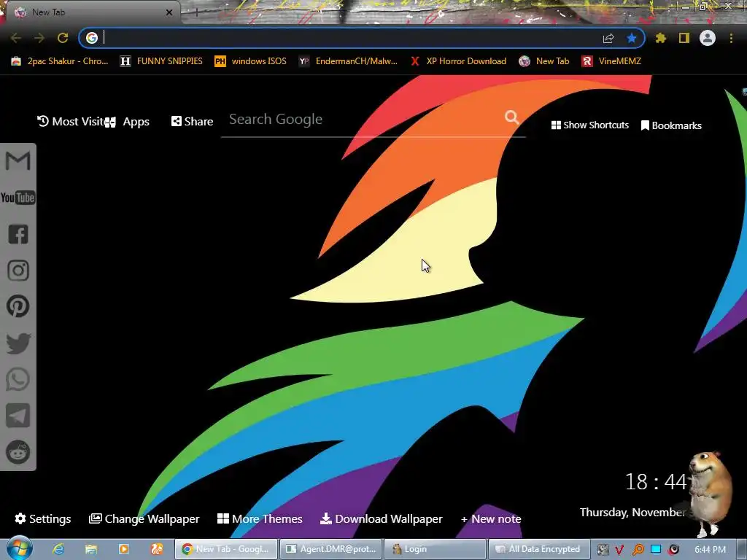Open Twitter from the left sidebar
Viewport: 747px width, 560px height.
(18, 343)
